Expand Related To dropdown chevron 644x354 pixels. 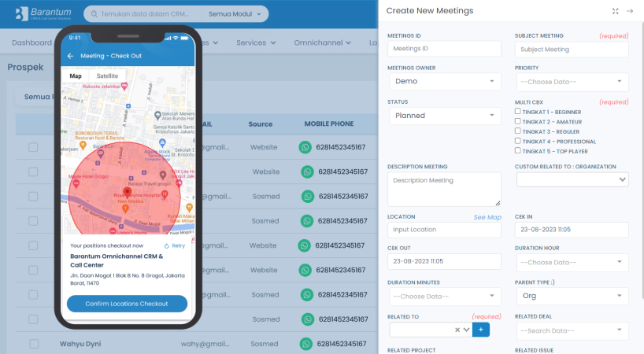pos(467,330)
